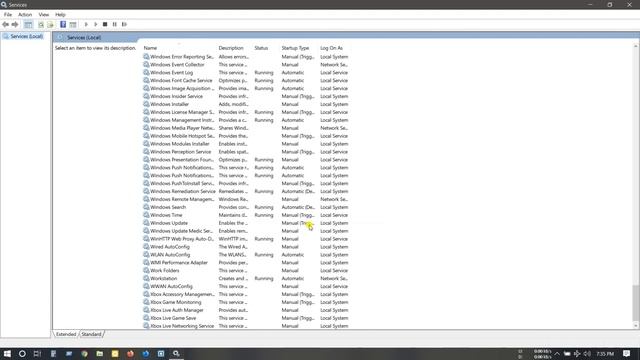Select the Windows Search service
The height and width of the screenshot is (360, 640).
[246, 207]
